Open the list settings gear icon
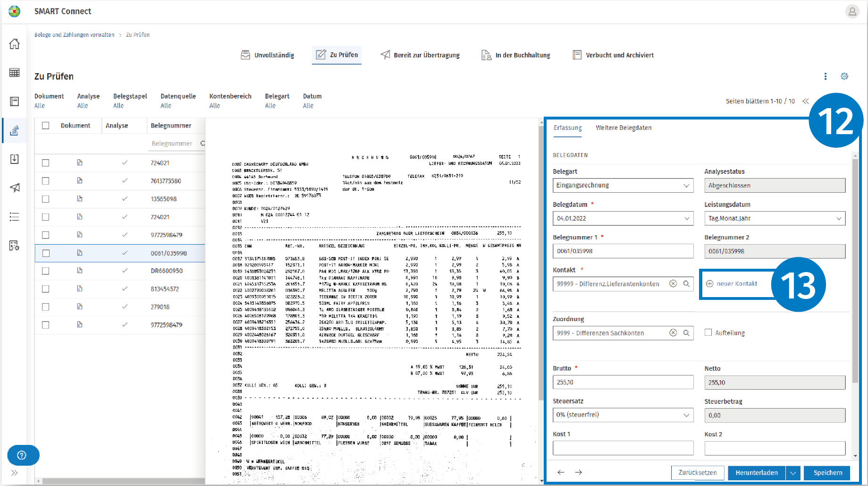Image resolution: width=868 pixels, height=486 pixels. pos(844,76)
